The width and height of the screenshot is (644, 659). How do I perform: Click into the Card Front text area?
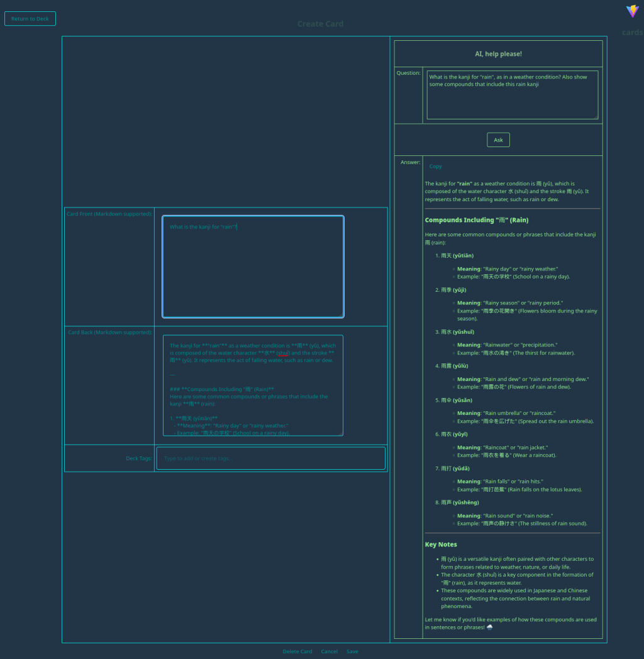[x=253, y=267]
